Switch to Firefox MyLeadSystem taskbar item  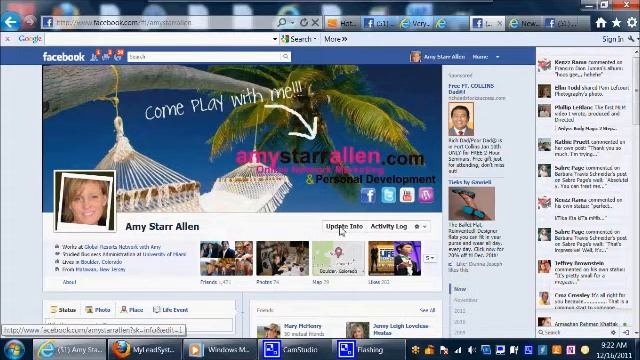(x=145, y=350)
